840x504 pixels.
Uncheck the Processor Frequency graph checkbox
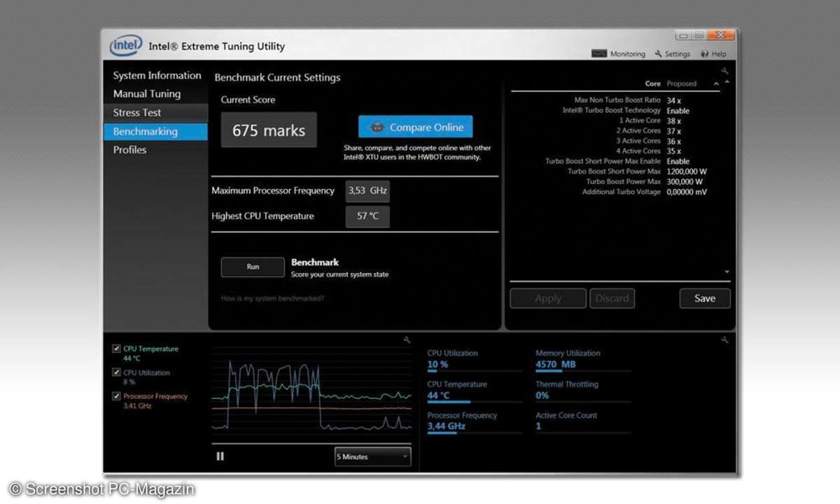pyautogui.click(x=117, y=396)
